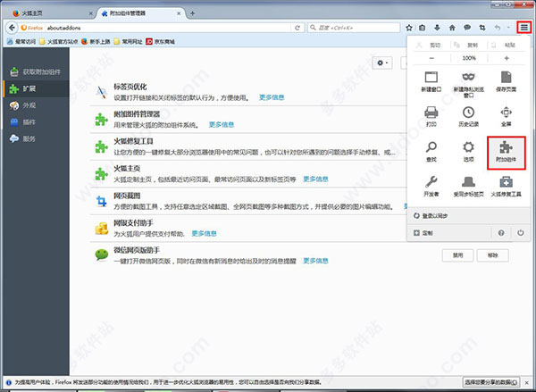
Task: Click the chat bubble toolbar icon
Action: [x=467, y=28]
